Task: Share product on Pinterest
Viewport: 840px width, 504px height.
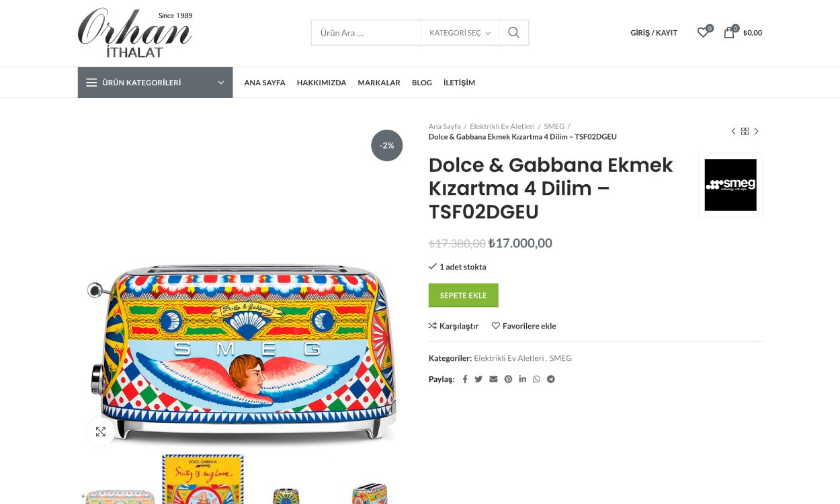Action: click(508, 379)
